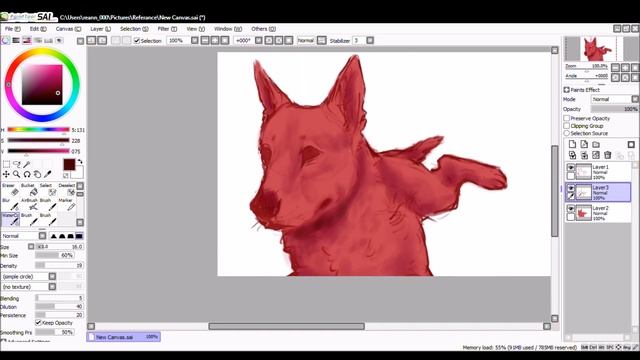Choose the Deselect pen tool

pyautogui.click(x=67, y=189)
